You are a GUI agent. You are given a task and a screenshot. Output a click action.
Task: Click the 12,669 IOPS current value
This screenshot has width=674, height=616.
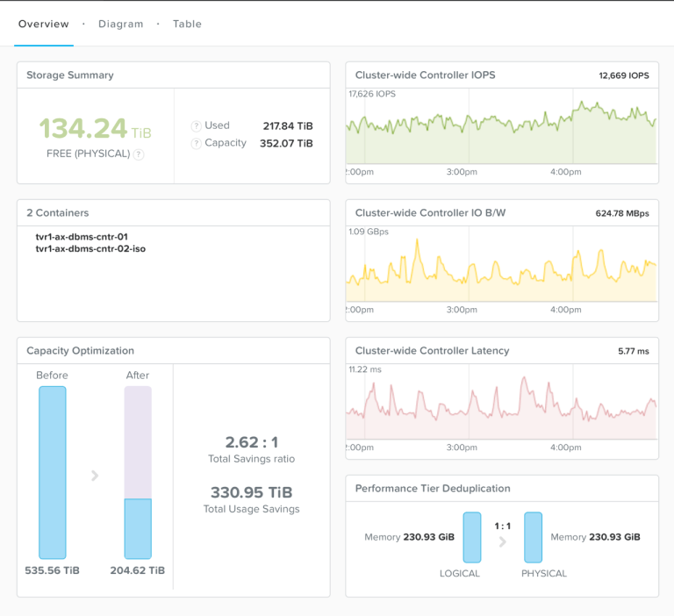click(624, 75)
